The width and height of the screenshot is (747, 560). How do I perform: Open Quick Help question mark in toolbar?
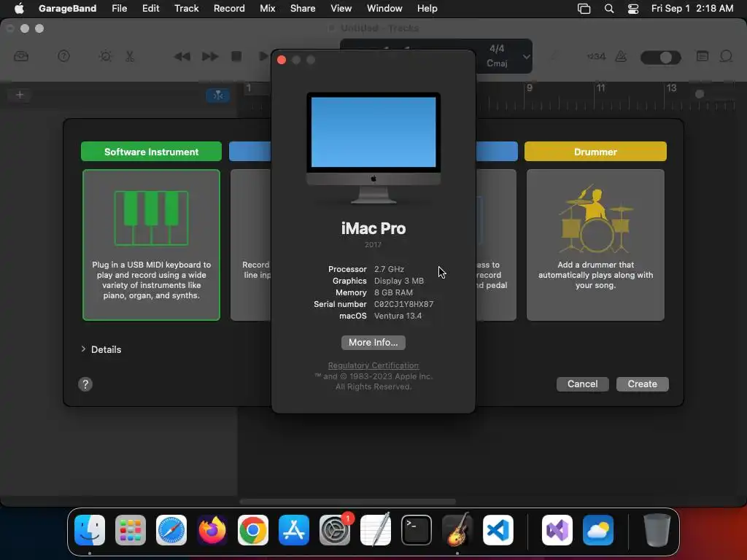64,57
